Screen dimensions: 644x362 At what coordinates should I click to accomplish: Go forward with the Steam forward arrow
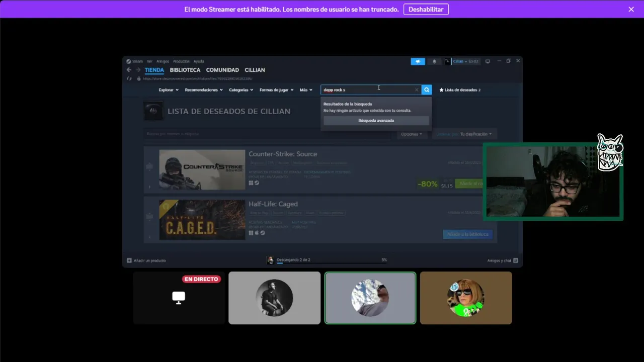(x=138, y=70)
